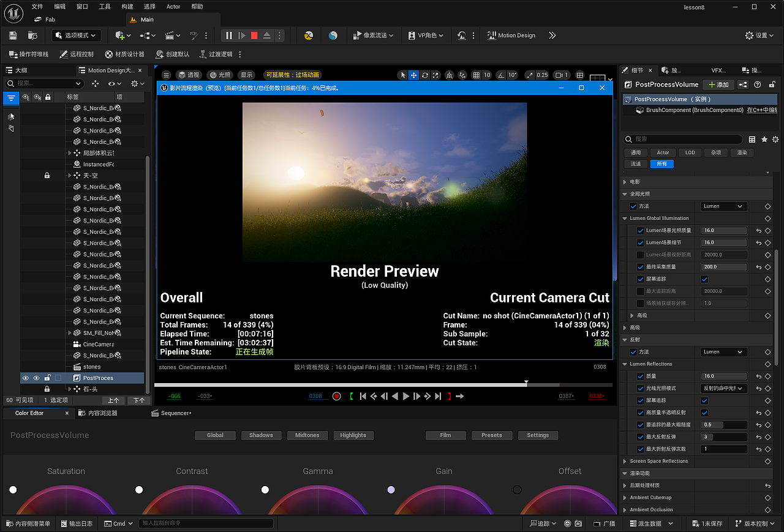
Task: Open the viewport layout grid icon
Action: pos(580,75)
